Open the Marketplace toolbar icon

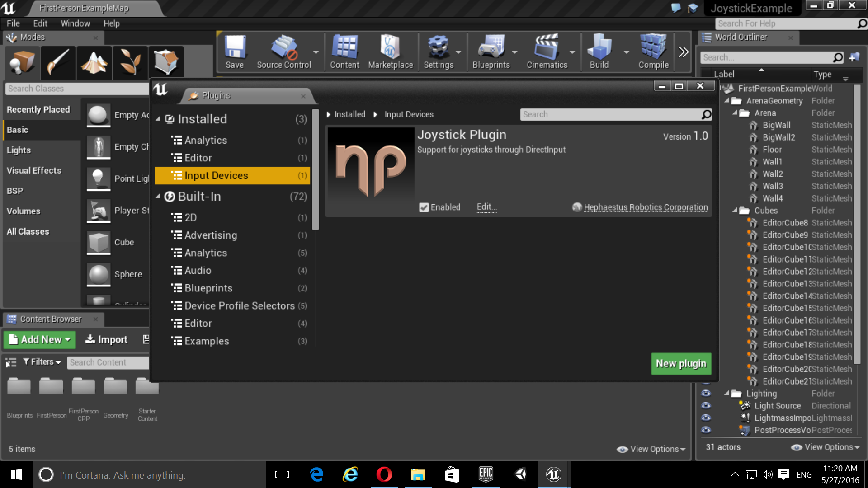[390, 52]
